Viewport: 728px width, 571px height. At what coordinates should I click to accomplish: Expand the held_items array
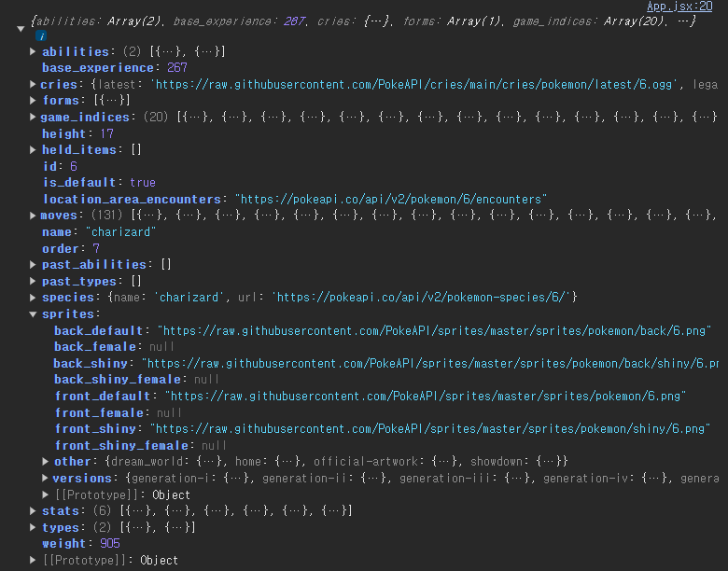click(x=33, y=150)
